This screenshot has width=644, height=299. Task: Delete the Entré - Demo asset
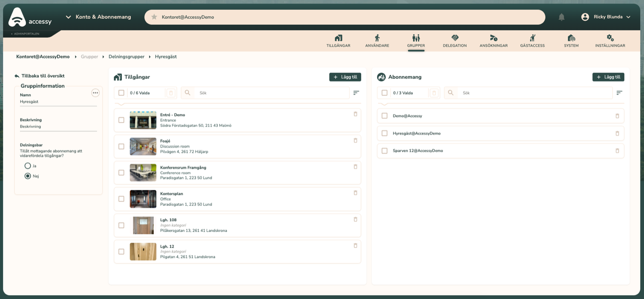(355, 114)
